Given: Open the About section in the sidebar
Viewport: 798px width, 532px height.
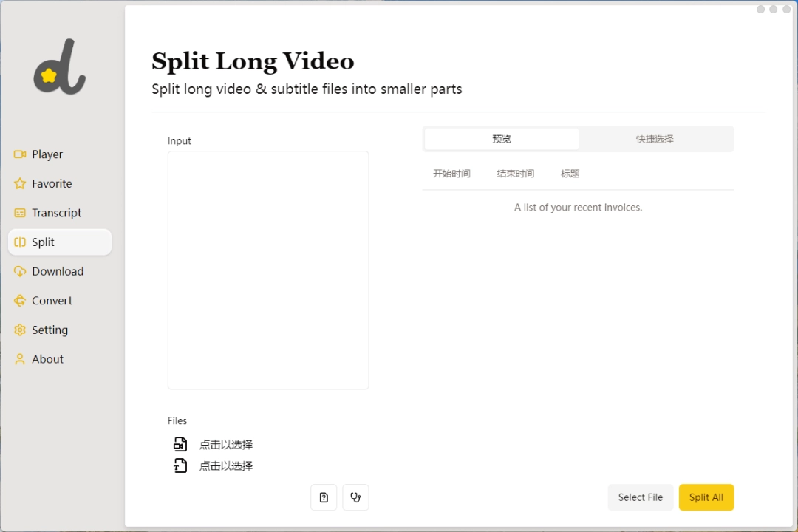Looking at the screenshot, I should point(47,359).
